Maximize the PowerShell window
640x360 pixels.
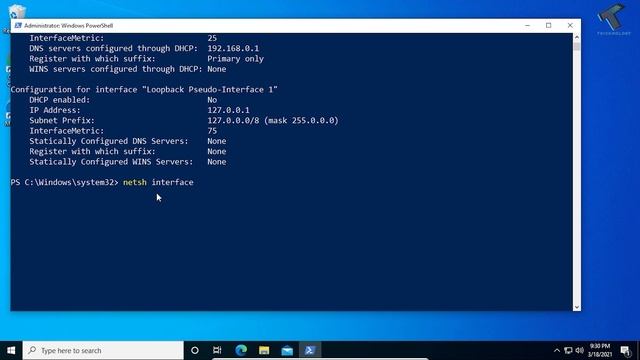click(549, 25)
